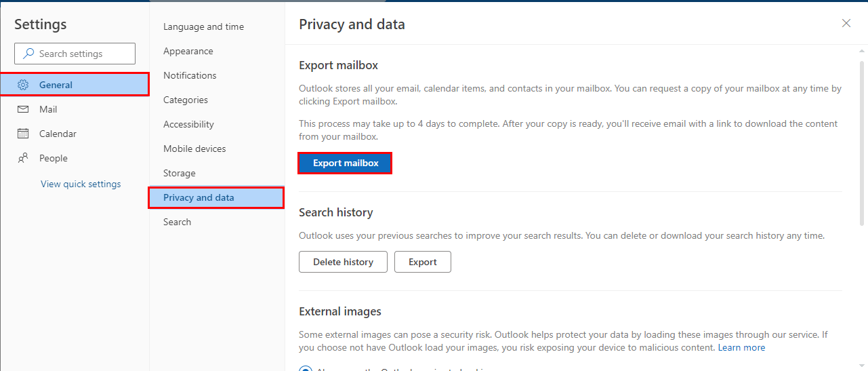Open the Storage settings page
This screenshot has width=868, height=371.
click(179, 173)
